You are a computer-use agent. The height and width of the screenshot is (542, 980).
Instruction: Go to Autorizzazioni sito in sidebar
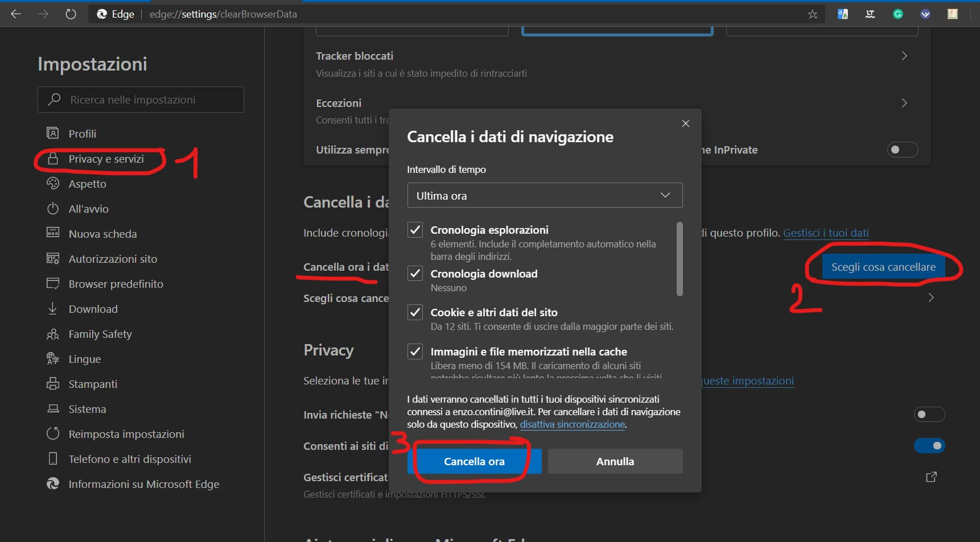point(113,259)
